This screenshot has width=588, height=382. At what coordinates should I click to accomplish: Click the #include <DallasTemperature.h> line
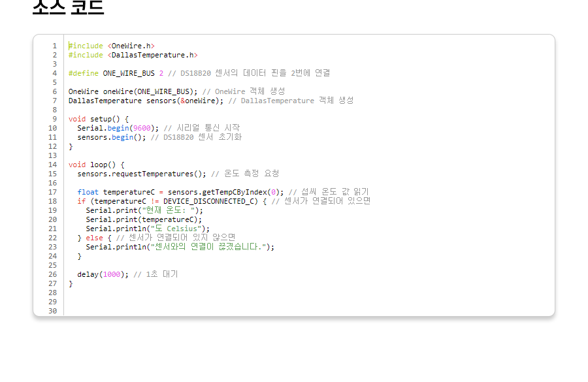click(133, 55)
